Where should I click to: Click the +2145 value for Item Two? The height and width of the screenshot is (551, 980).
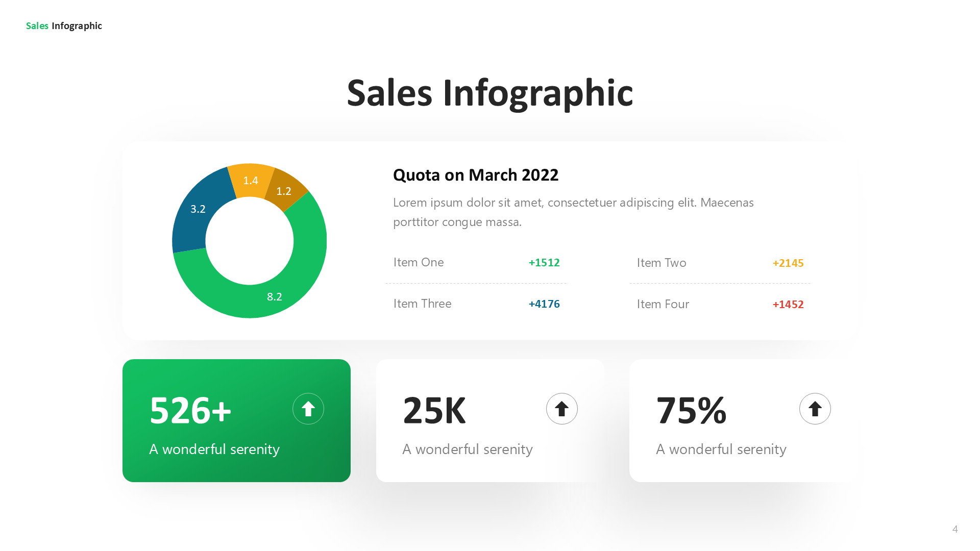[x=788, y=263]
